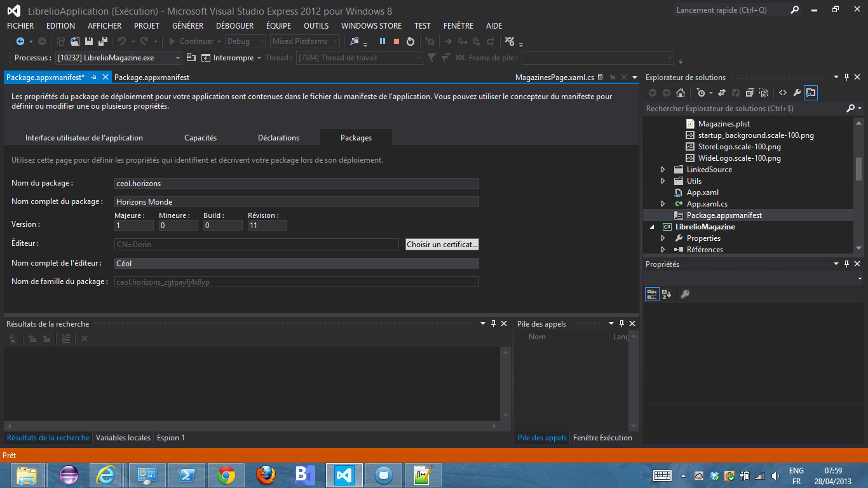Open file via the toolbar open-folder icon
The height and width of the screenshot is (488, 868).
75,41
